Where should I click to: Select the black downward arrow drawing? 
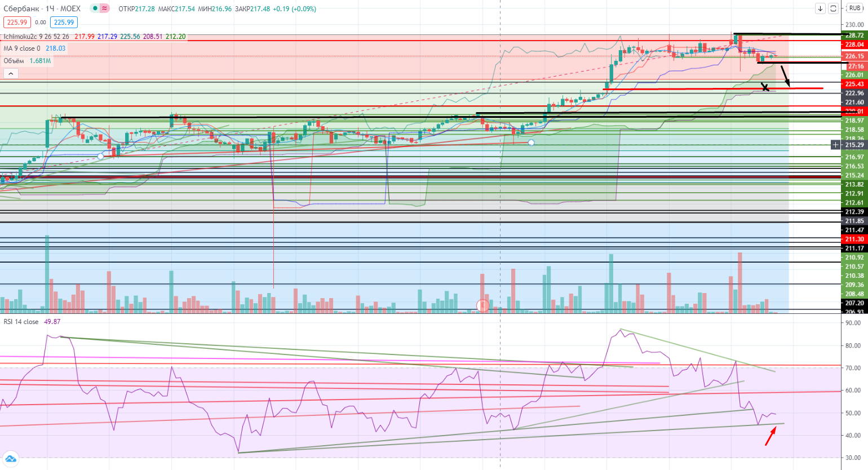(785, 76)
